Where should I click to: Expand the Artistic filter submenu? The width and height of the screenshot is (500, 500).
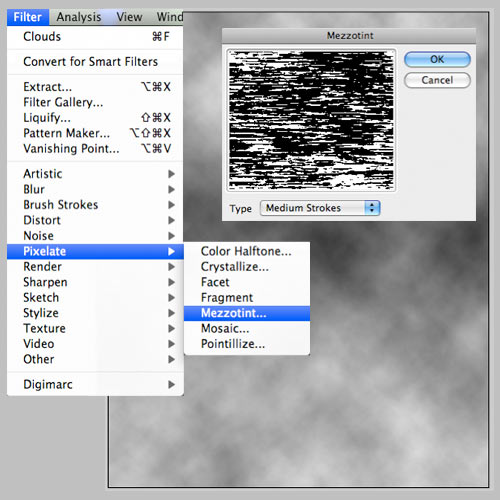click(95, 174)
